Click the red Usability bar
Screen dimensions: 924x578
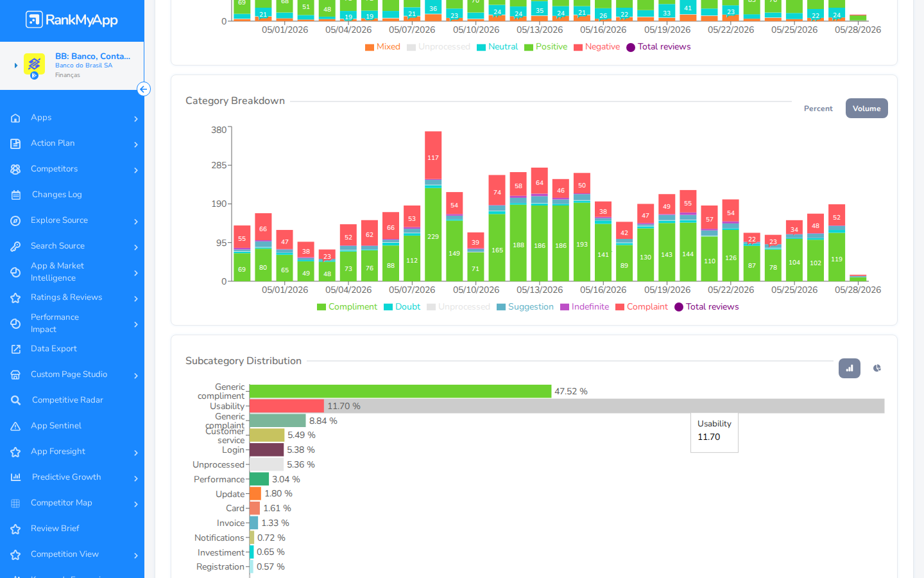click(287, 406)
